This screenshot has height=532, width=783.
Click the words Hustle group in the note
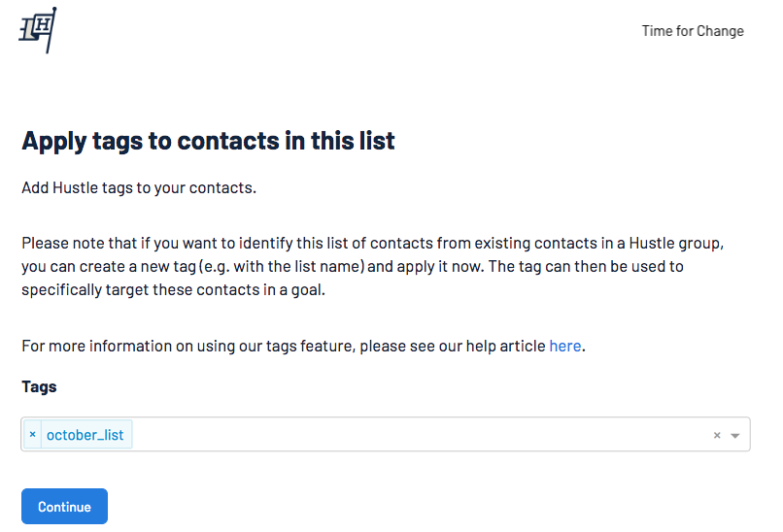(675, 243)
